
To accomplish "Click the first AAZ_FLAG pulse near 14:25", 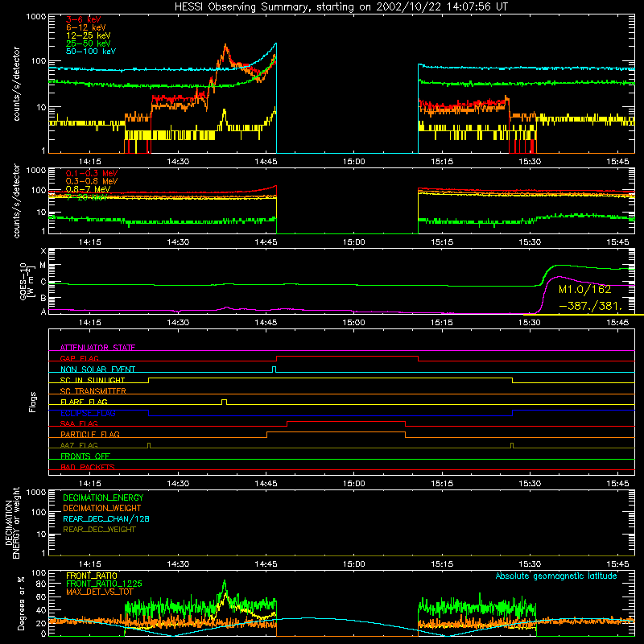I will [149, 446].
